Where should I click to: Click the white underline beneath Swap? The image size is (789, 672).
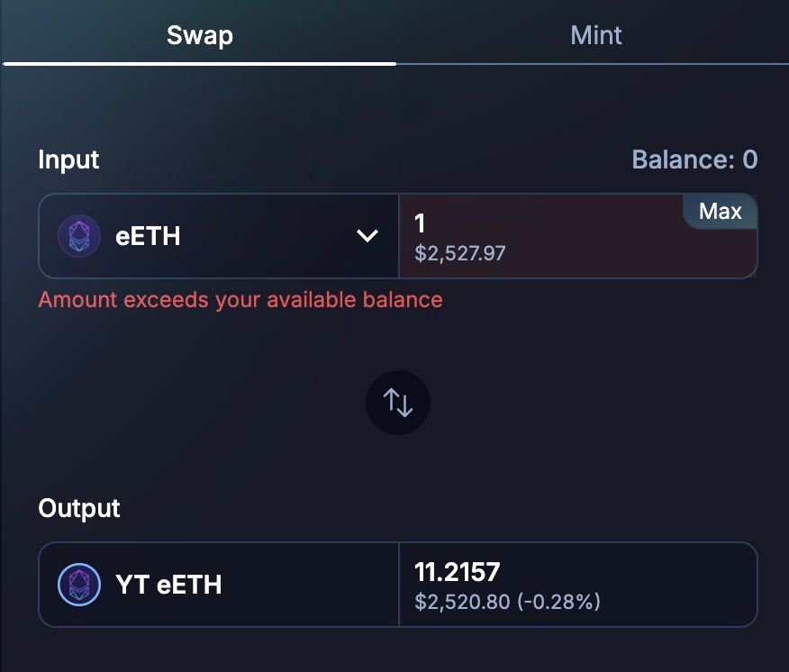pyautogui.click(x=199, y=63)
